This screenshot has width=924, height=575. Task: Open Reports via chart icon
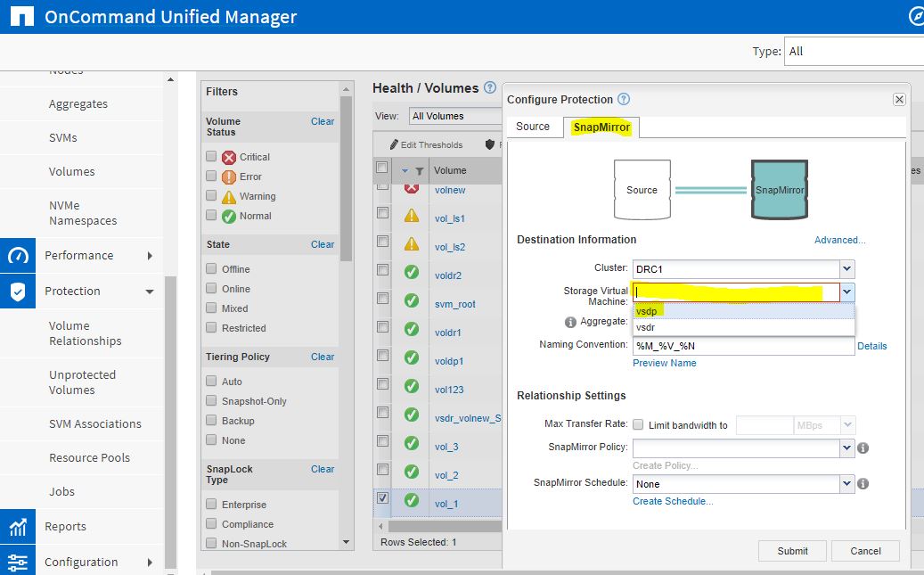point(18,526)
